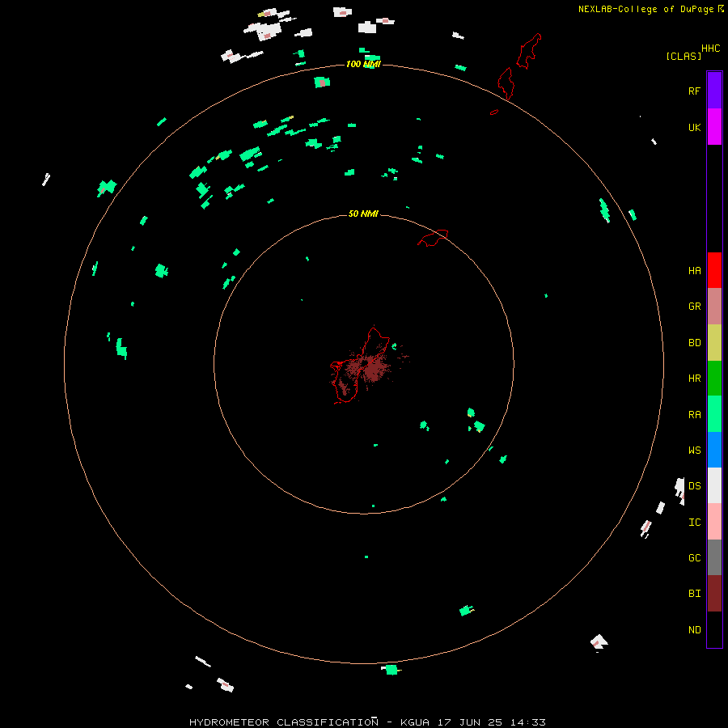Click the ND legend label
728x728 pixels.
pos(694,629)
